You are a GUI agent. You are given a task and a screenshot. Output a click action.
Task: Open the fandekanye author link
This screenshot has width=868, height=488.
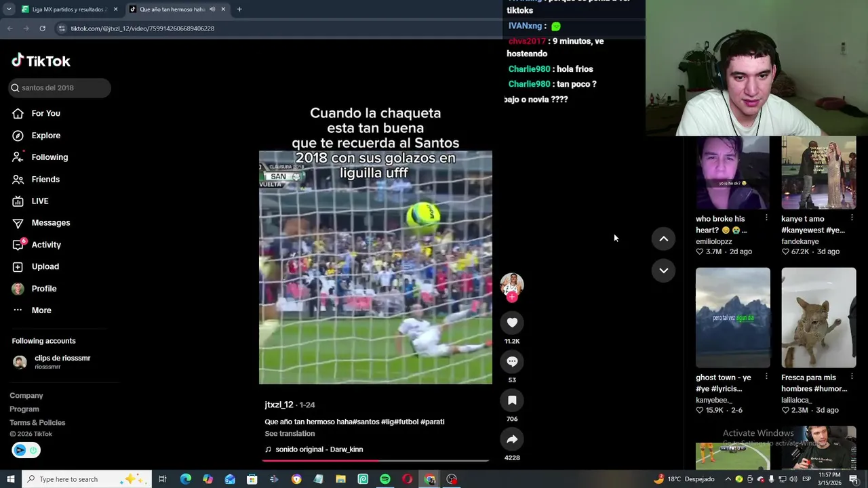800,241
